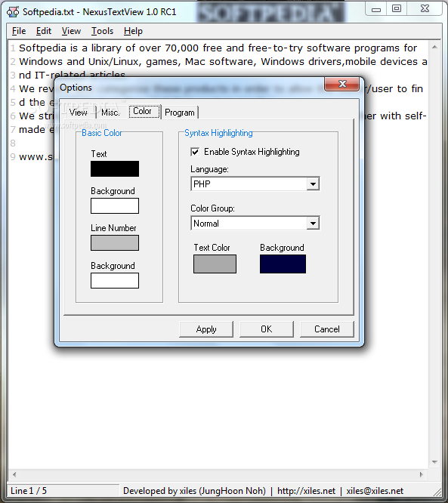Click text line 2 starting 'Windows and Unix/Linux'
The height and width of the screenshot is (503, 448).
point(223,62)
